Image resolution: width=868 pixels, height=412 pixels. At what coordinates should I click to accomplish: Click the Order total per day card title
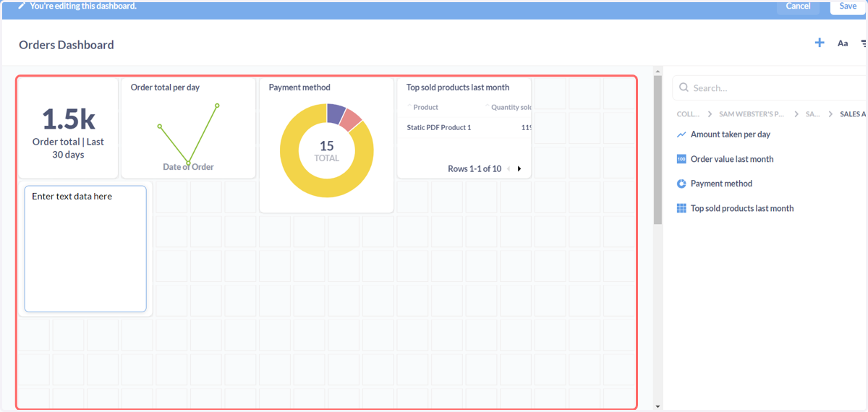(165, 87)
